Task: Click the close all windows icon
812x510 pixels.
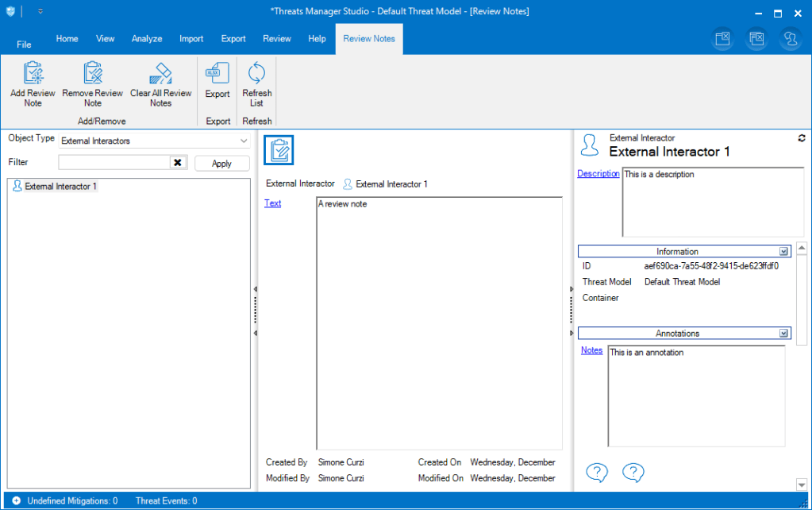Action: point(756,38)
